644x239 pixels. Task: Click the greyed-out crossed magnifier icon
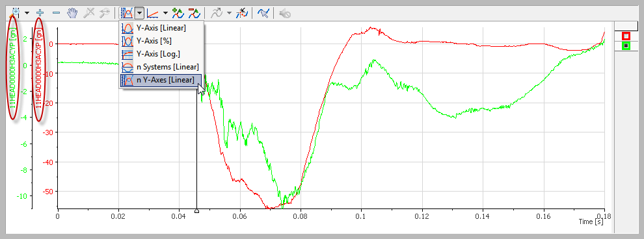pyautogui.click(x=88, y=13)
